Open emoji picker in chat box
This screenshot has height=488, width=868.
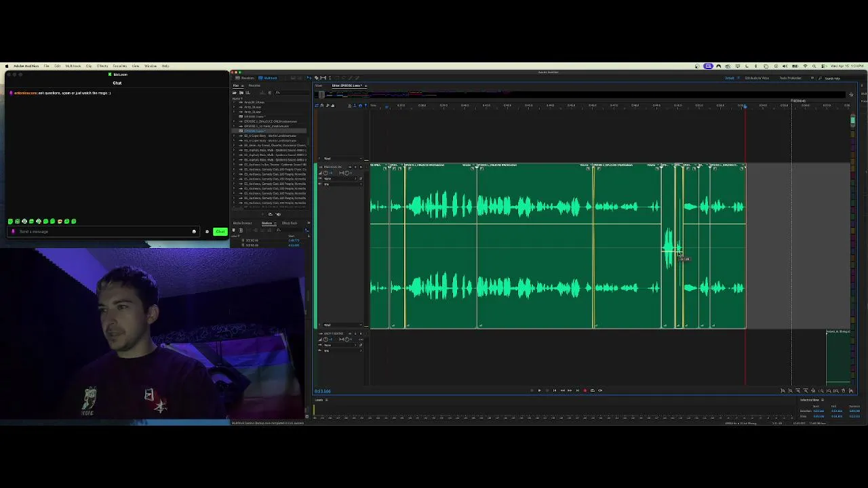(x=194, y=231)
